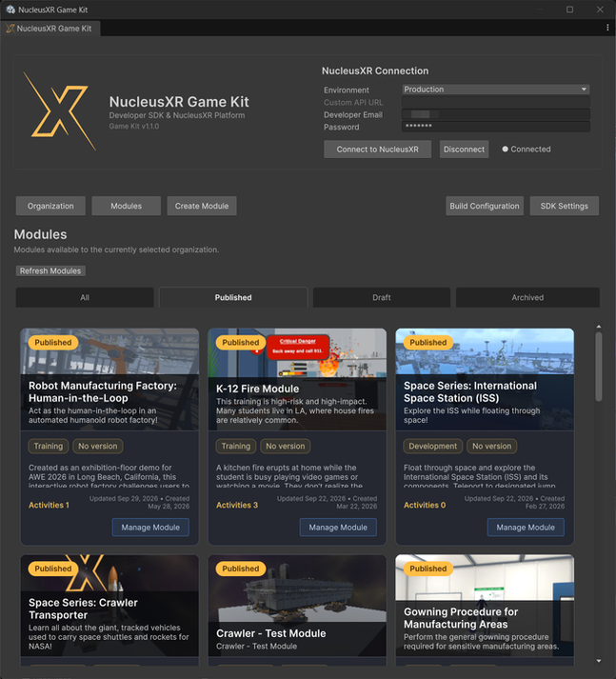This screenshot has width=616, height=679.
Task: Select the NucleusXR Game Kit window tab
Action: [50, 29]
